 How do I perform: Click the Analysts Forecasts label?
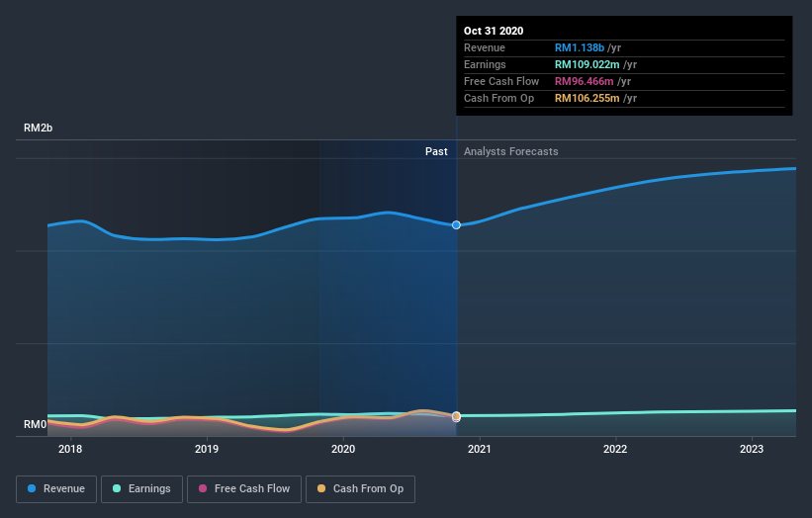pos(511,151)
